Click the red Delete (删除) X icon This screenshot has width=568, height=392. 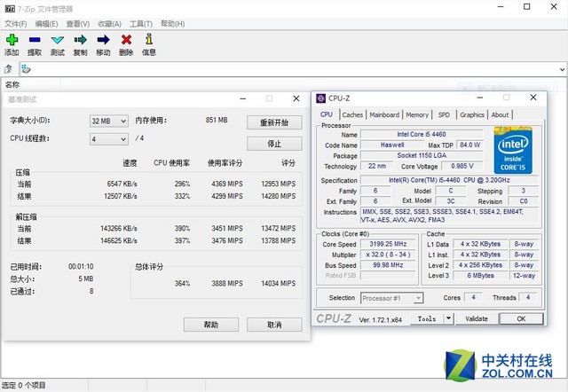point(126,40)
